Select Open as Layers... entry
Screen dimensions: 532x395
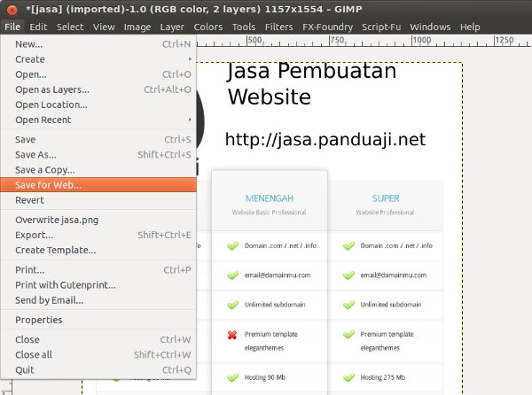click(x=98, y=89)
